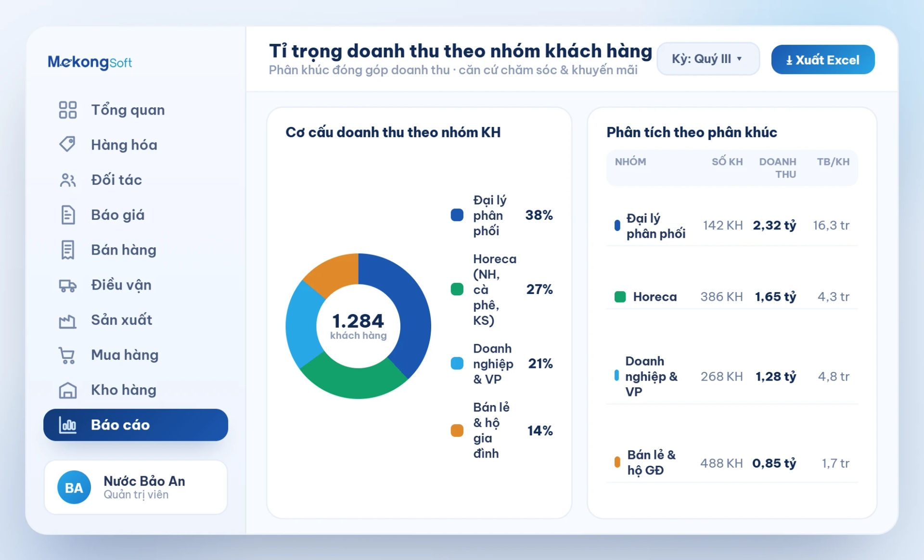The width and height of the screenshot is (924, 560).
Task: Go to Đối tác section
Action: [x=136, y=180]
